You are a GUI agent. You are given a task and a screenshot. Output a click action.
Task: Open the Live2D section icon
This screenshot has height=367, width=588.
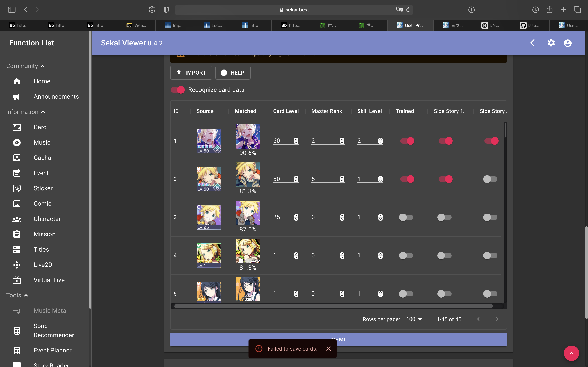(16, 265)
